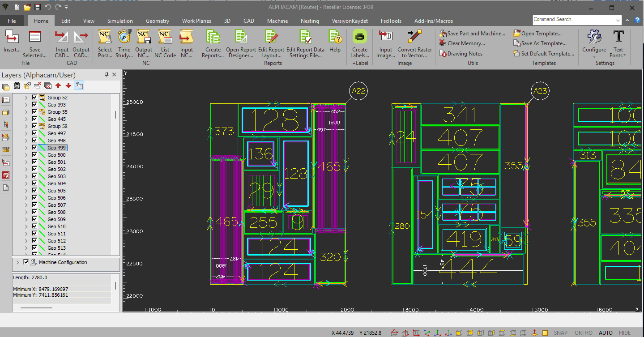Uncheck the Group 58 checkbox
The height and width of the screenshot is (337, 644).
[x=34, y=126]
